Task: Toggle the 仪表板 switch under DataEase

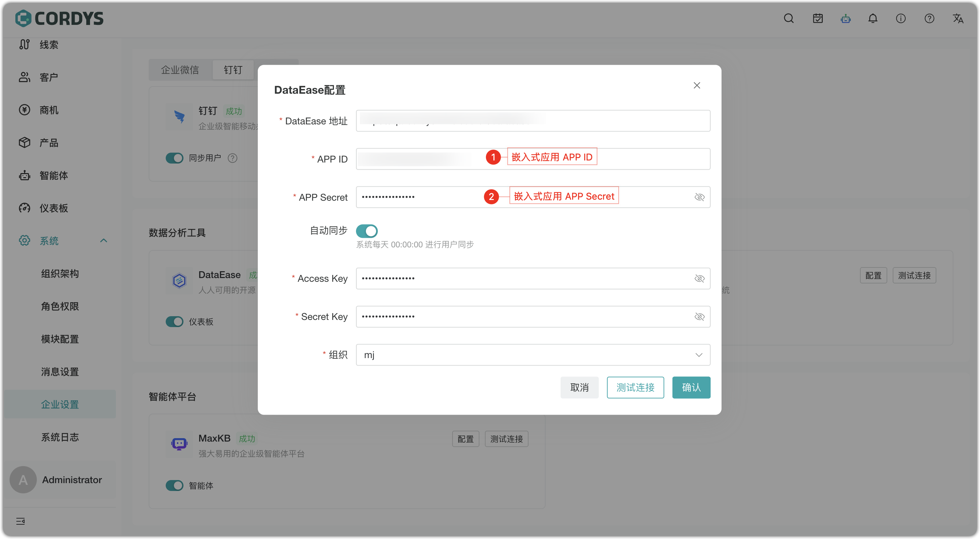Action: [175, 322]
